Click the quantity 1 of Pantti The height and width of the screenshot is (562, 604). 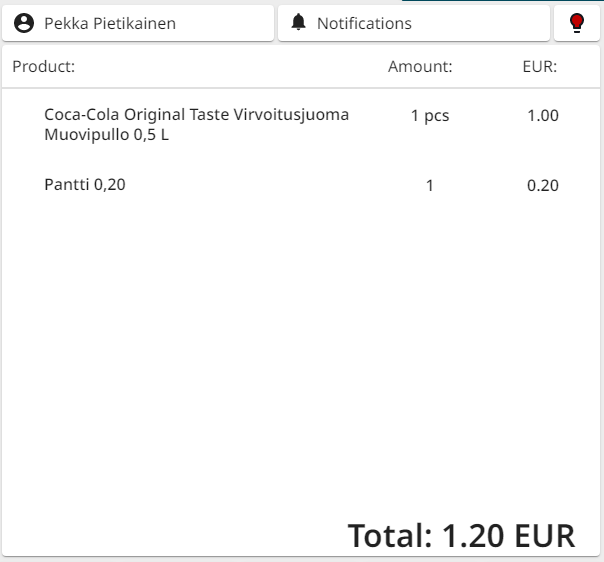coord(430,185)
